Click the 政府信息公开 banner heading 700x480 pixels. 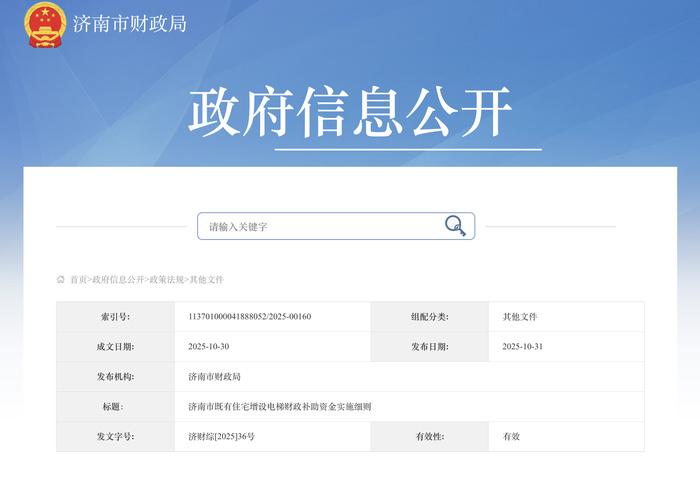pos(350,112)
